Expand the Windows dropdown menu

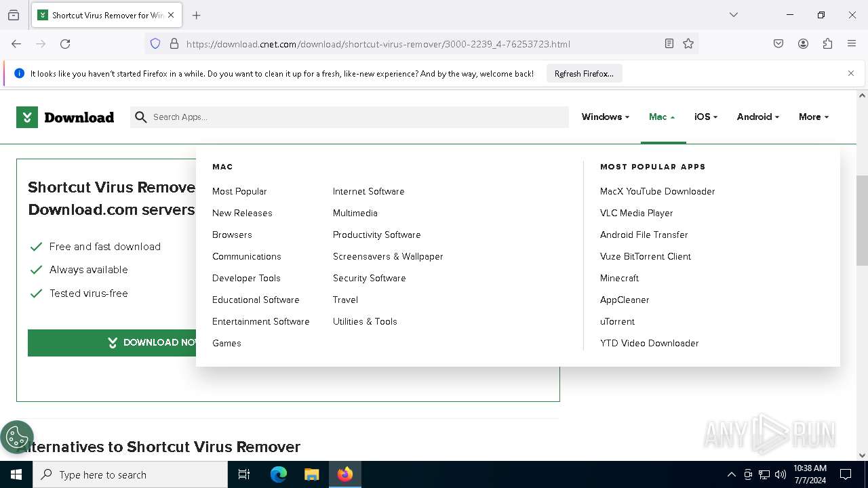[x=606, y=117]
